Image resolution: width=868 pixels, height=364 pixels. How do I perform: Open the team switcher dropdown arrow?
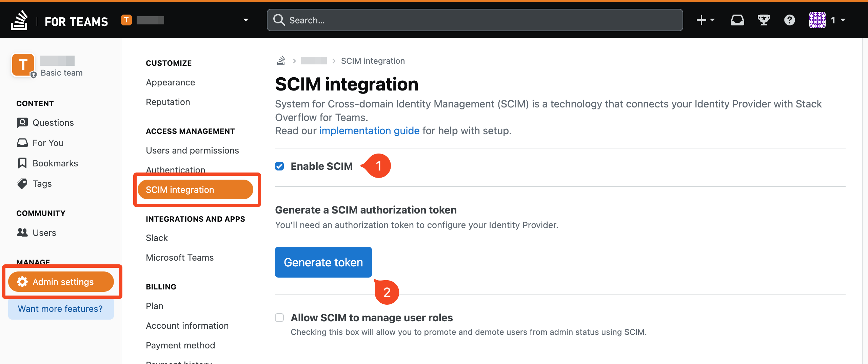click(246, 20)
